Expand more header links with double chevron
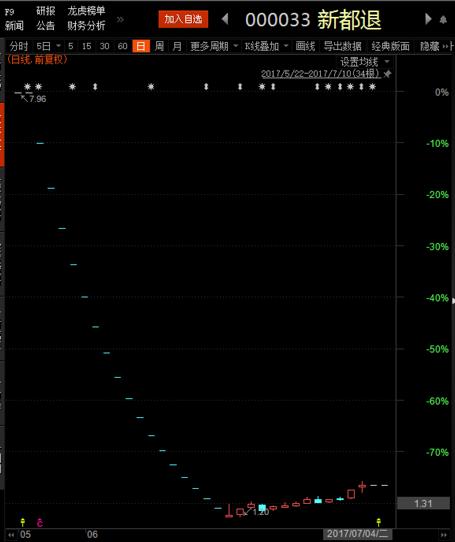The image size is (455, 542). pos(120,19)
